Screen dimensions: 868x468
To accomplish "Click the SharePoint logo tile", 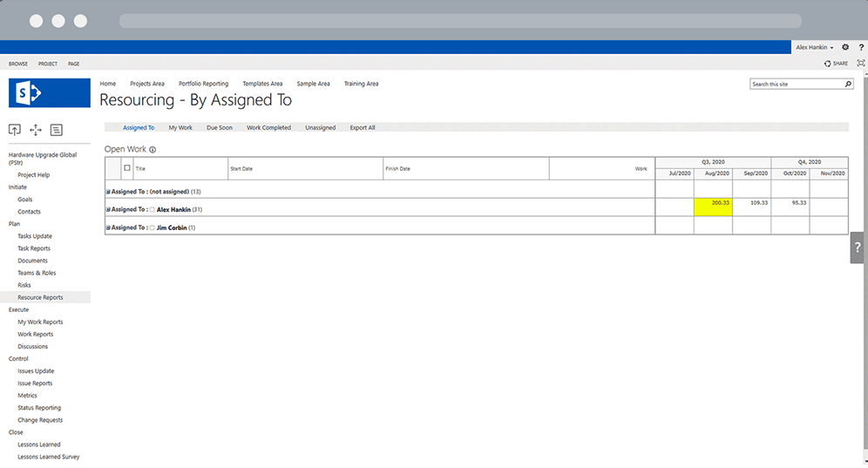I will 50,92.
